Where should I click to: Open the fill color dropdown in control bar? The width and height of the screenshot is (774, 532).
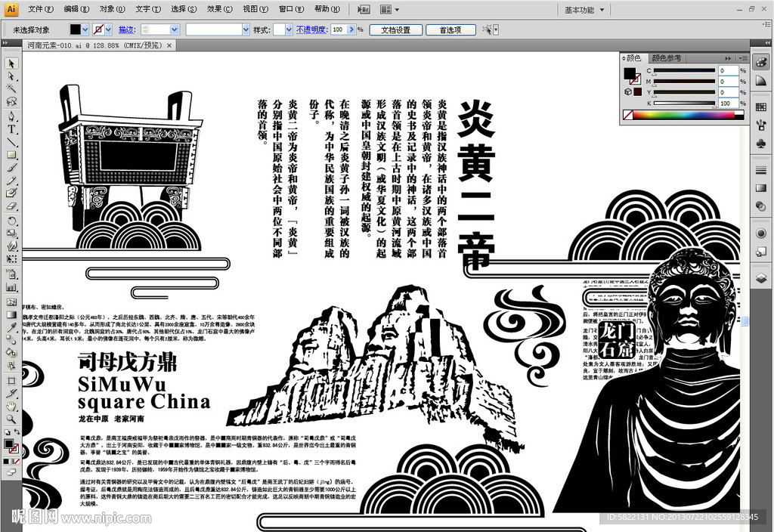point(84,29)
